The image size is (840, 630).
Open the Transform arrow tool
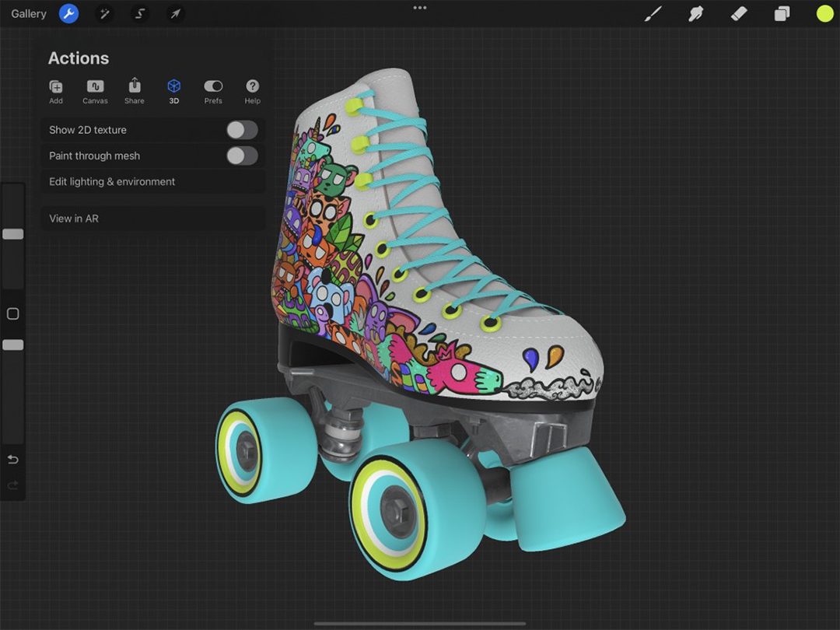click(175, 13)
